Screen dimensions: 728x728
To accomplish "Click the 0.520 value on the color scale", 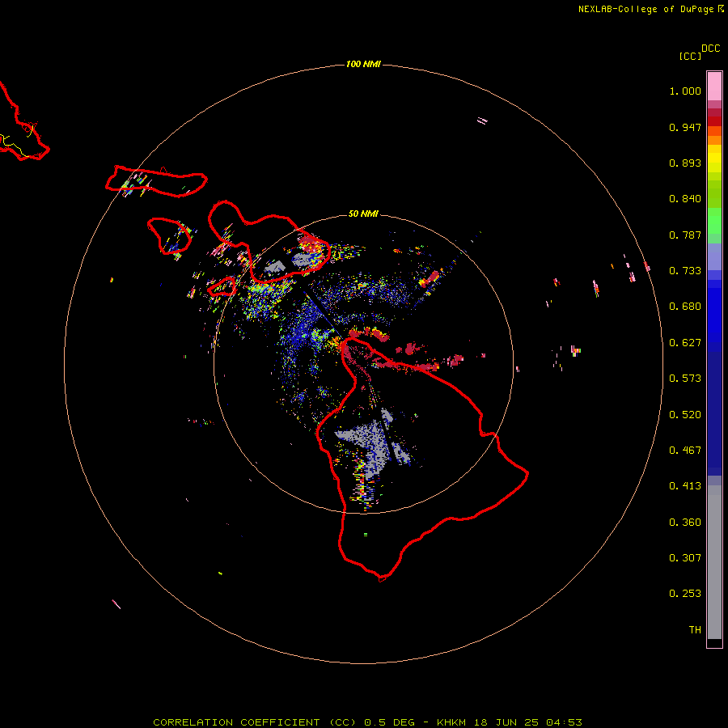I will [685, 415].
